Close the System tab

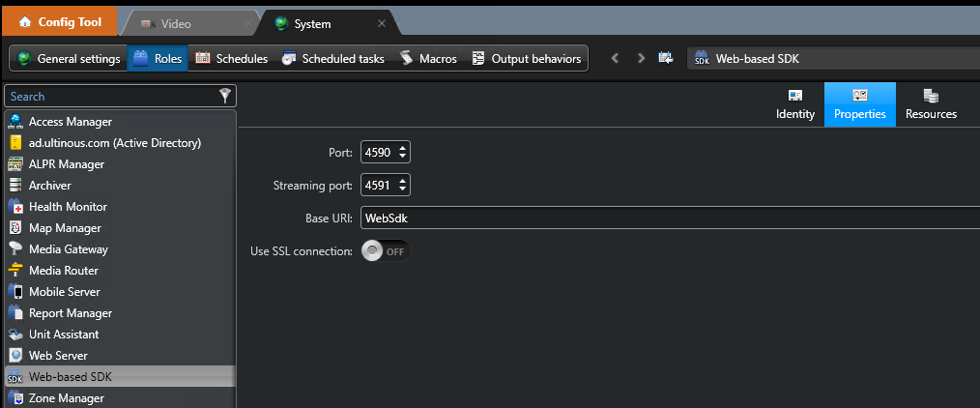click(x=382, y=24)
